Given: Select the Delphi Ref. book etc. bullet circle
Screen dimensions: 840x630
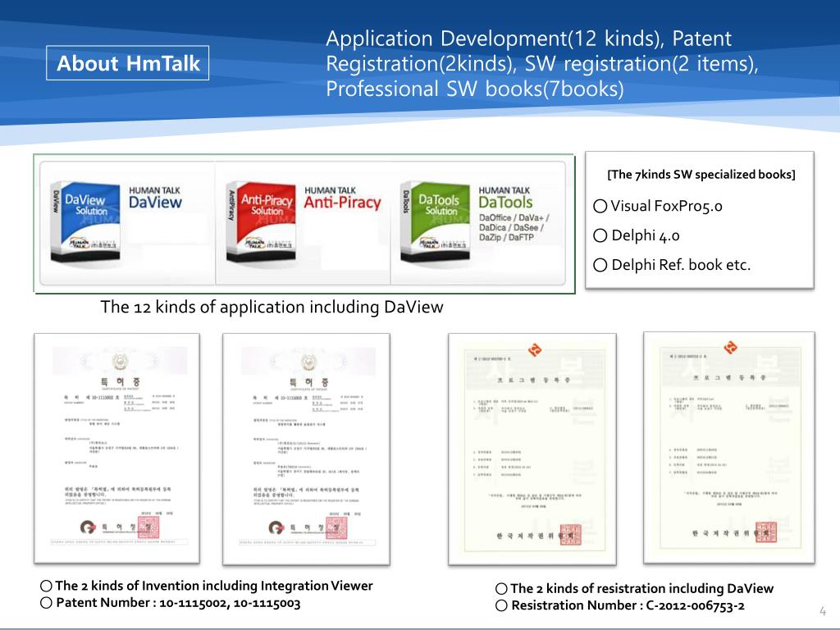Looking at the screenshot, I should (x=600, y=265).
